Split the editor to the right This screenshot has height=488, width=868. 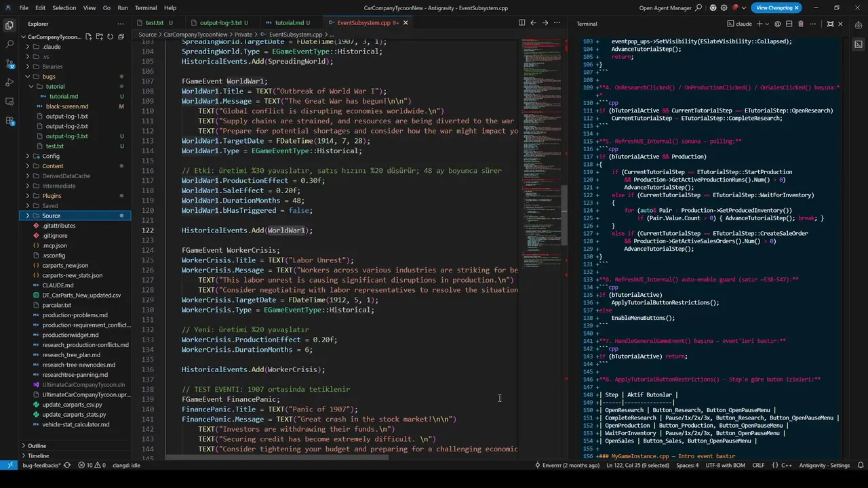pos(521,22)
